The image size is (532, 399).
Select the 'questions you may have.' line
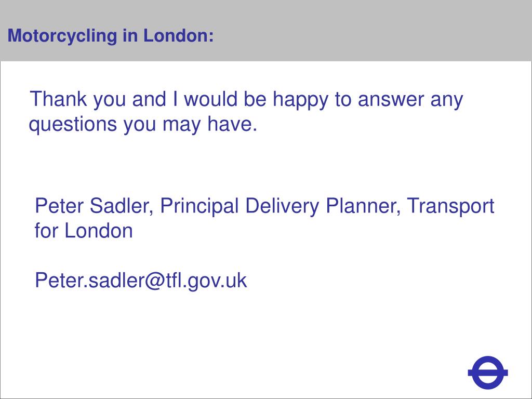point(143,125)
